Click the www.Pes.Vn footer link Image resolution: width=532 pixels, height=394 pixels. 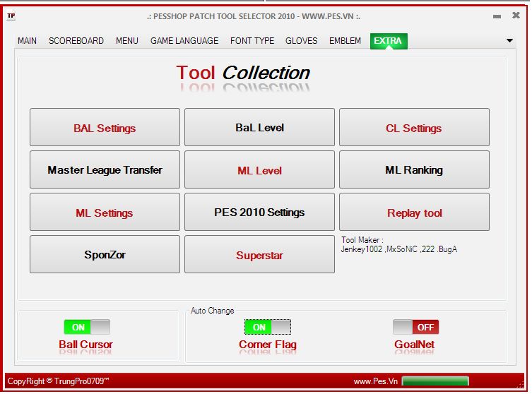click(x=375, y=382)
